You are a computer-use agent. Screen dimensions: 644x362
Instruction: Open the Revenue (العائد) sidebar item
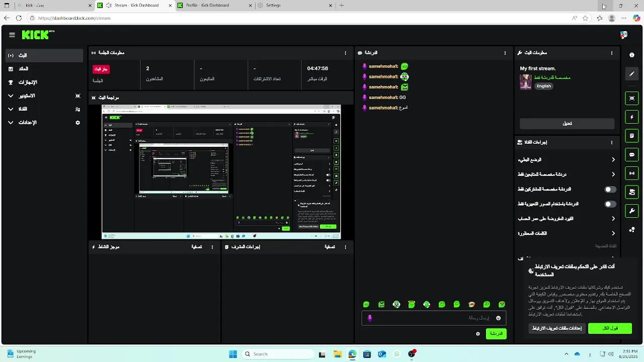coord(44,69)
